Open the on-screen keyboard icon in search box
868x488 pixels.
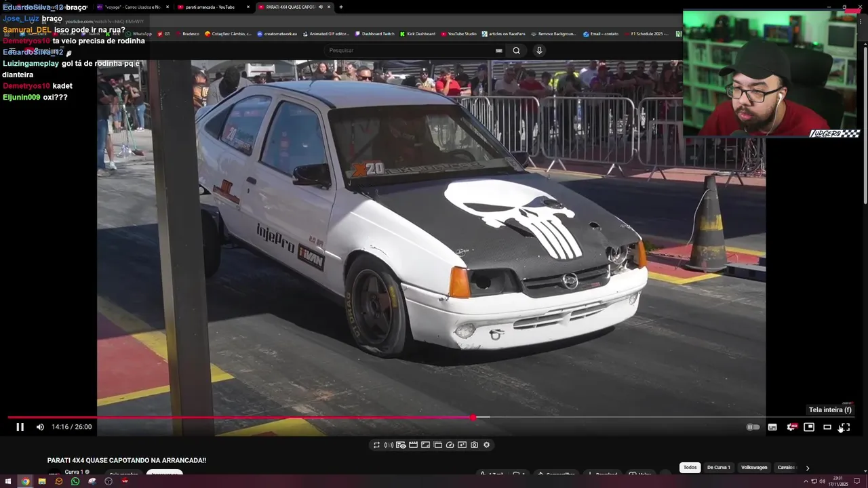click(499, 50)
